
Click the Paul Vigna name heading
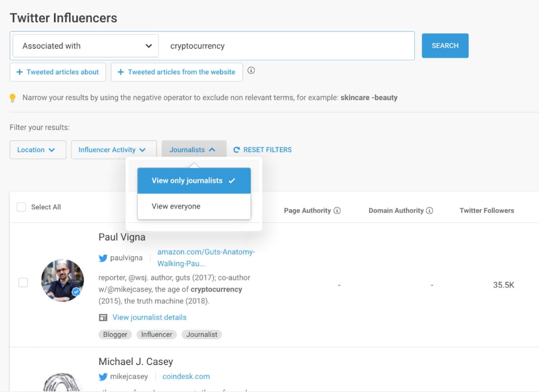pyautogui.click(x=122, y=237)
